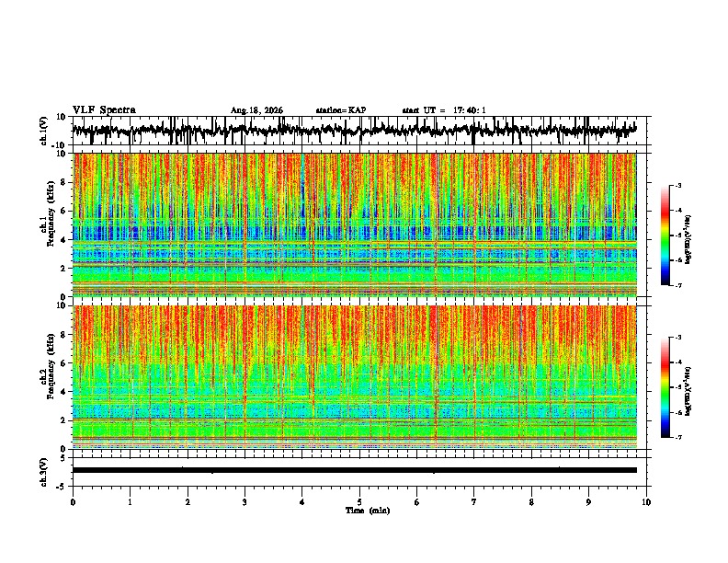
Task: Select the 5 minute tick on time axis
Action: point(359,502)
